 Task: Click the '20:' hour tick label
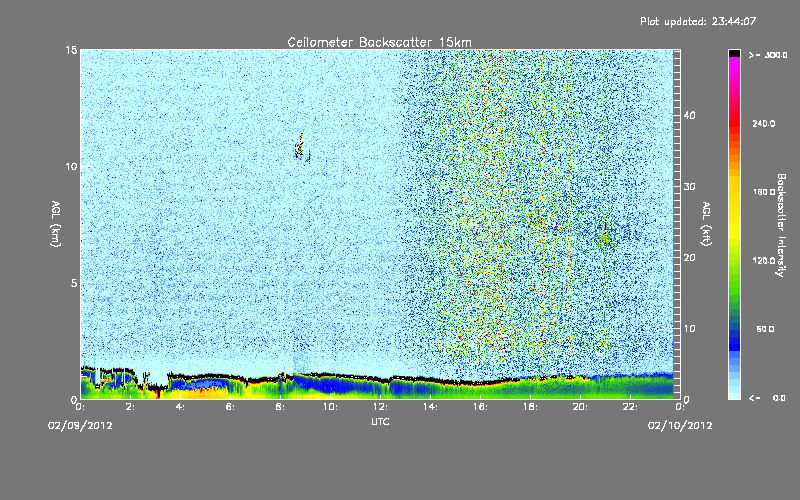click(x=580, y=407)
